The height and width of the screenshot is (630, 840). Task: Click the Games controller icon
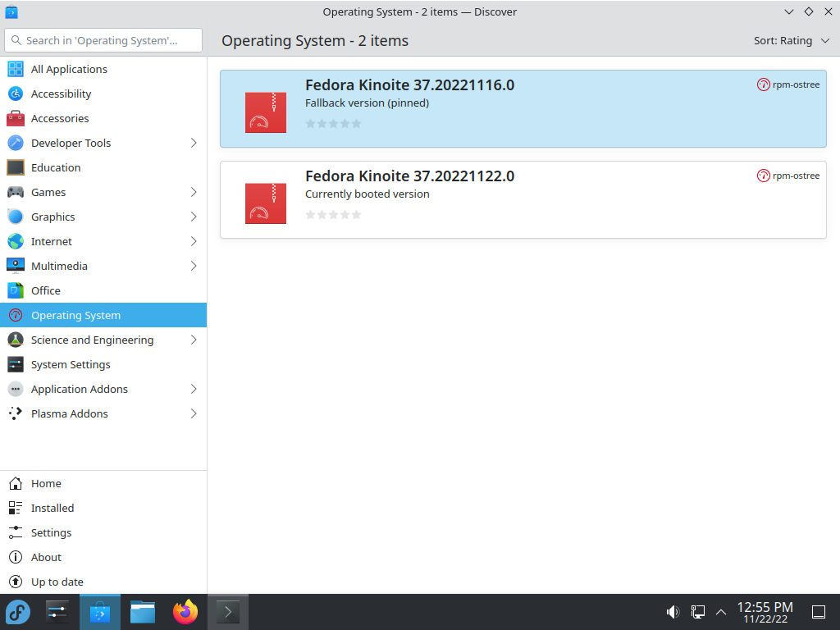pos(16,192)
